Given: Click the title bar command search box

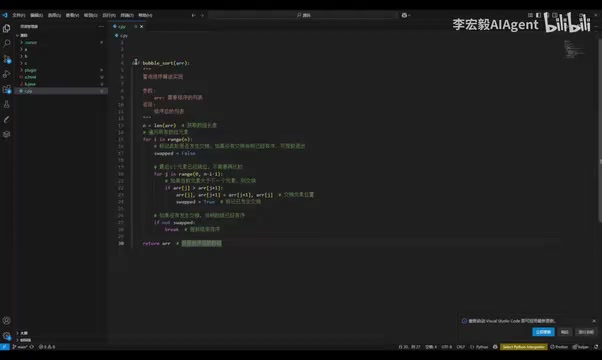Looking at the screenshot, I should pos(303,15).
